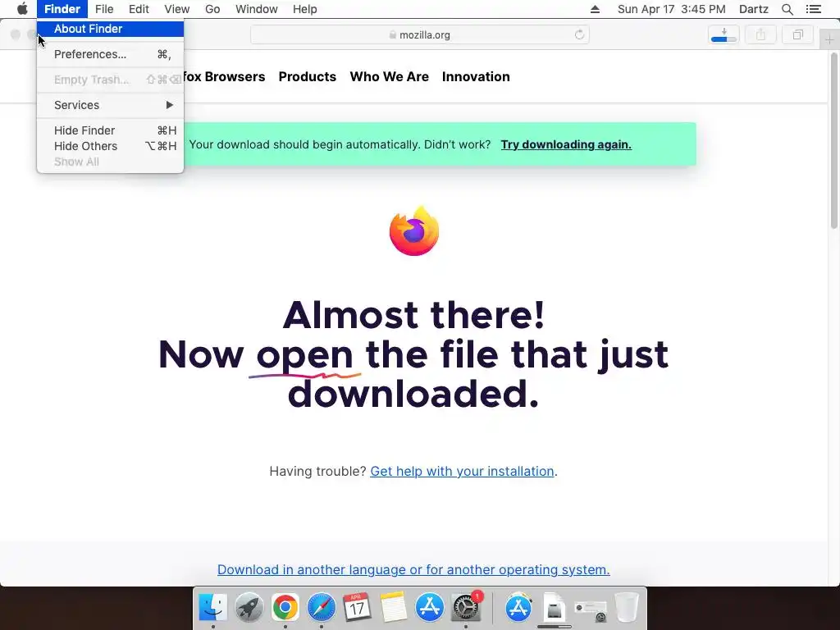Choose Preferences… in the Finder menu

click(111, 54)
